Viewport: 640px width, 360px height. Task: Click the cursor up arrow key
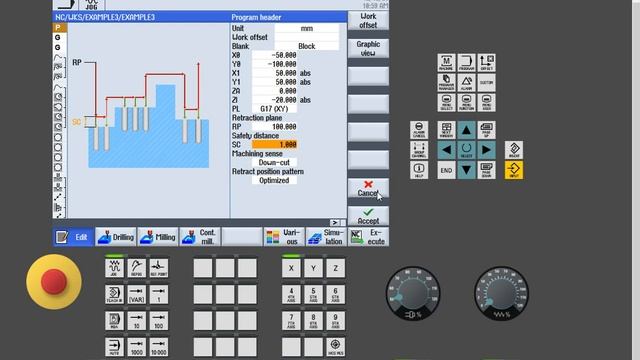pyautogui.click(x=467, y=130)
